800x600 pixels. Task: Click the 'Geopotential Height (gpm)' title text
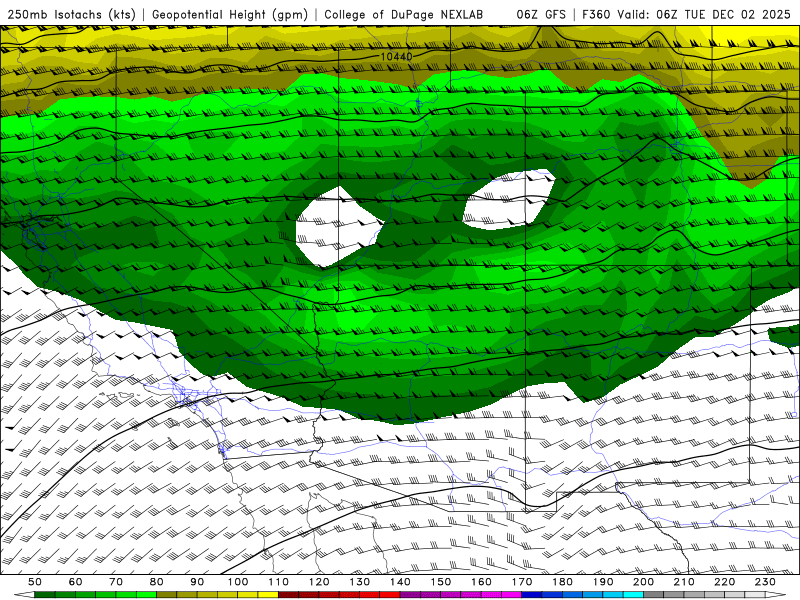pos(230,15)
